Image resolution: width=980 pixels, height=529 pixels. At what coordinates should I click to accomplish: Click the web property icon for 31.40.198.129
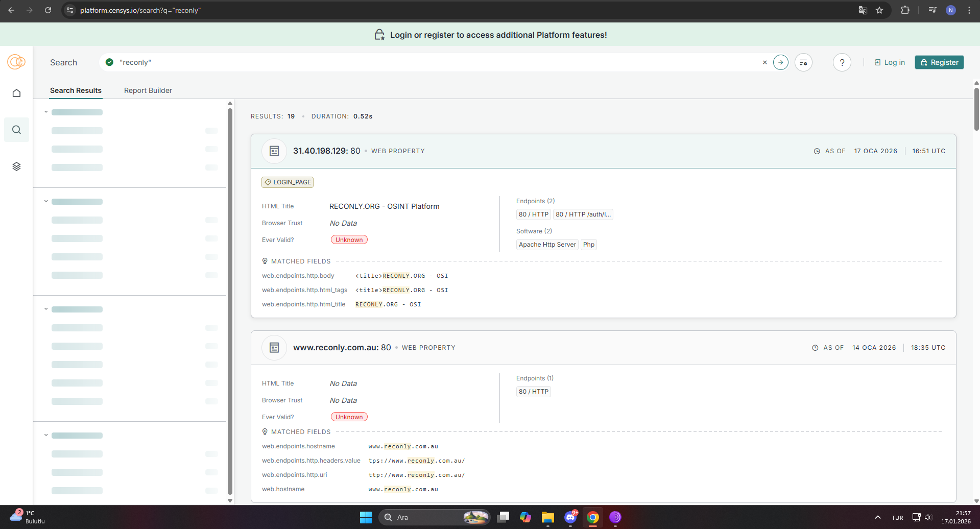(274, 151)
